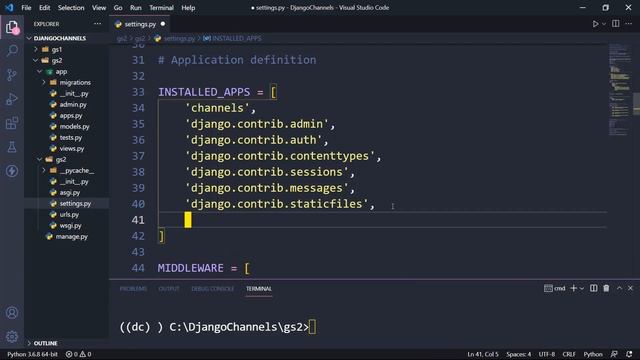Viewport: 640px width, 360px height.
Task: Change Spaces: 4 indentation
Action: click(x=518, y=354)
